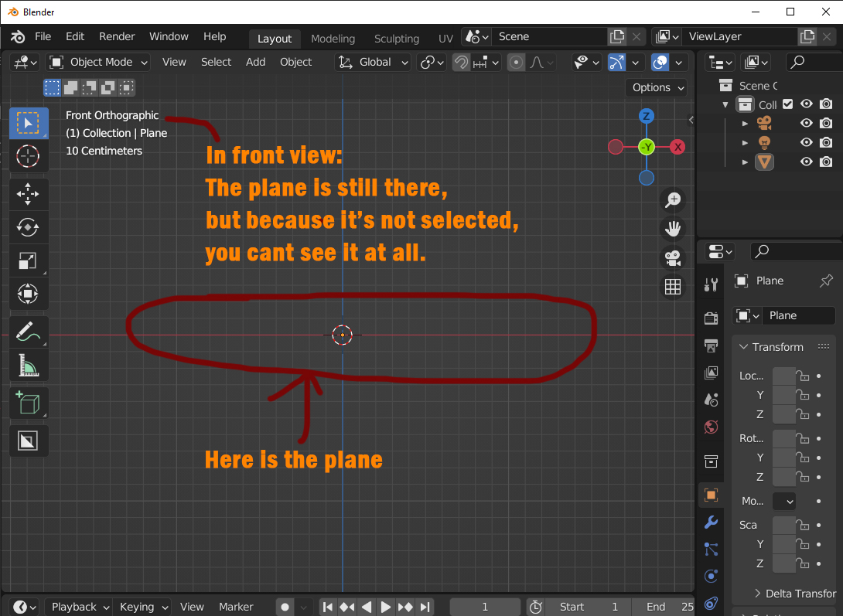Toggle perspective/orthographic grid icon

[673, 287]
